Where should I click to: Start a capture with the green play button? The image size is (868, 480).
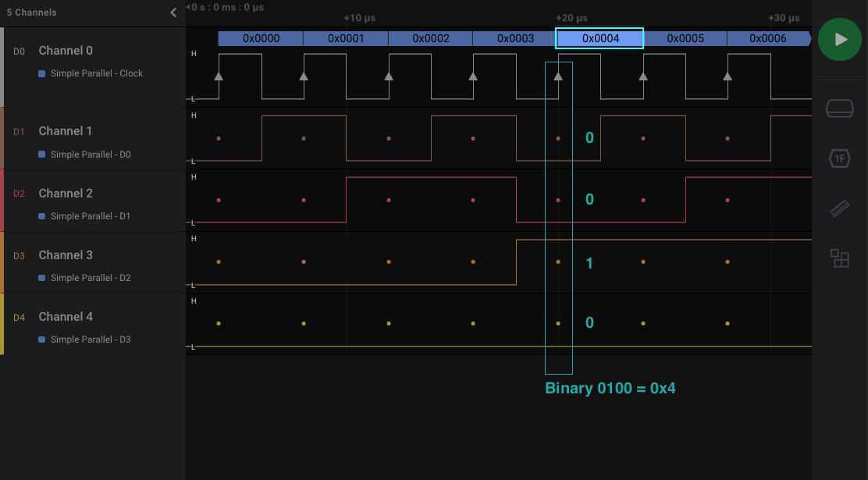pyautogui.click(x=839, y=39)
